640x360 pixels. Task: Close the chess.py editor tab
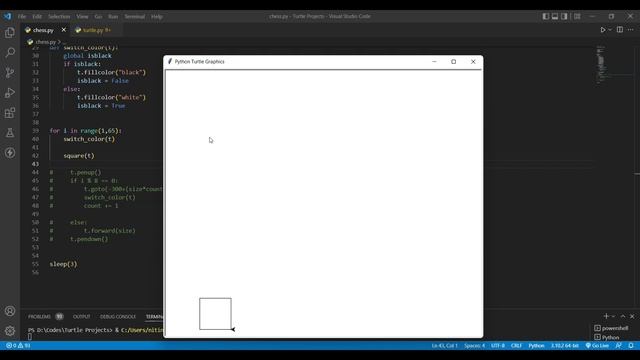coord(64,30)
